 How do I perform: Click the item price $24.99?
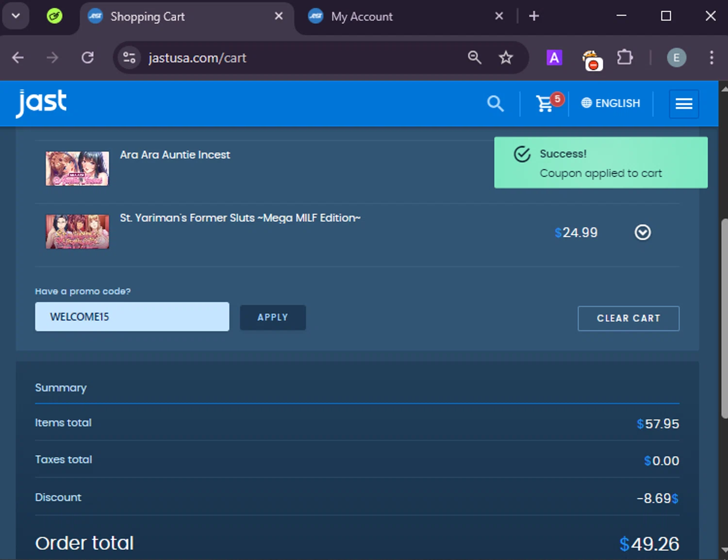tap(576, 232)
